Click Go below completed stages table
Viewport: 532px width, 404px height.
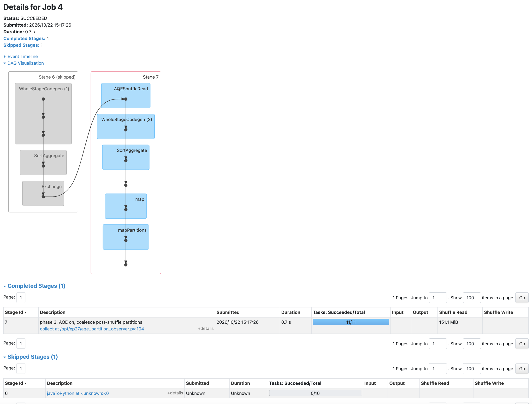coord(522,343)
